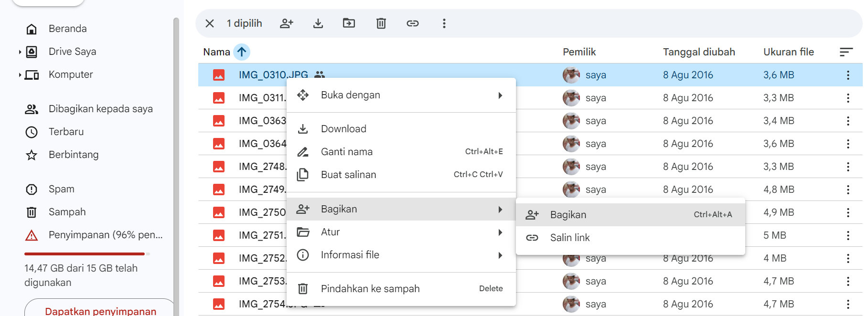Open Dibagikan kepada saya in sidebar

(x=100, y=109)
